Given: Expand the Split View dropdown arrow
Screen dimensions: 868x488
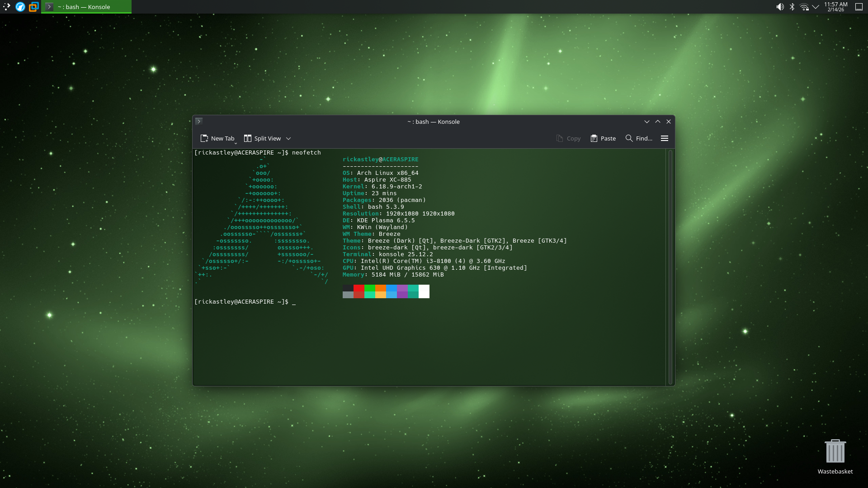Looking at the screenshot, I should [x=288, y=139].
